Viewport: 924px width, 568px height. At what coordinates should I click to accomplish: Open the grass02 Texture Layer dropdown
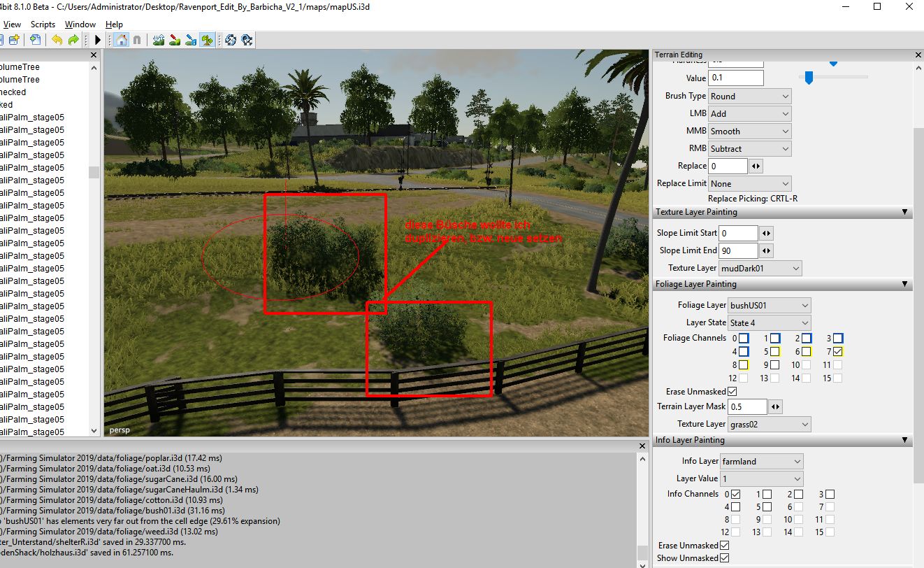click(x=769, y=424)
